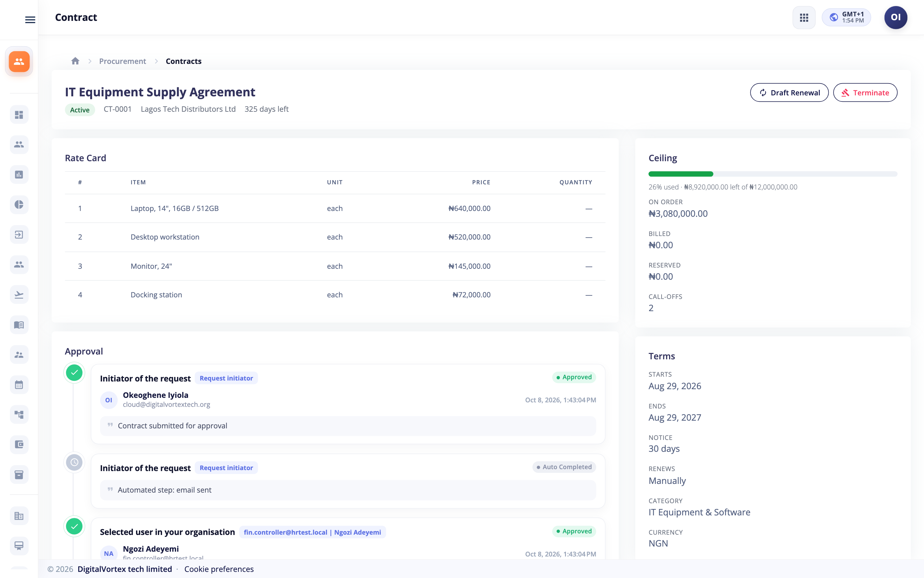Open the open-book sidebar icon
This screenshot has width=924, height=578.
click(x=19, y=325)
